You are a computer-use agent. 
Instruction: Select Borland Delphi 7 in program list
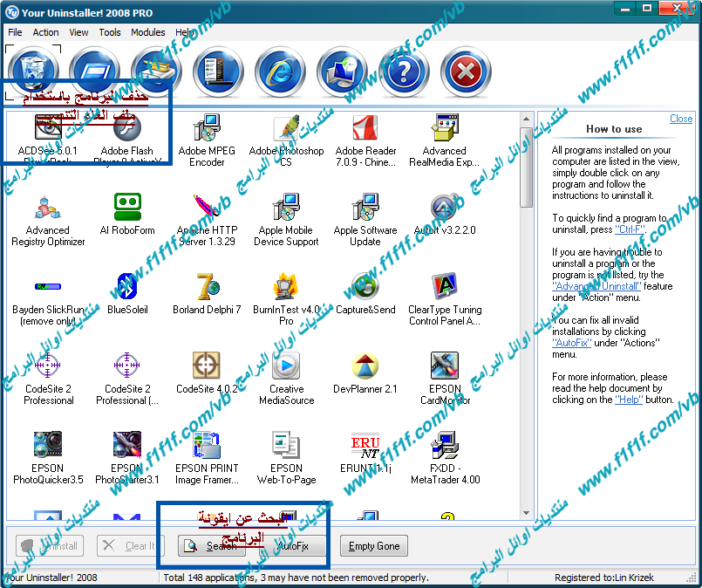coord(207,287)
